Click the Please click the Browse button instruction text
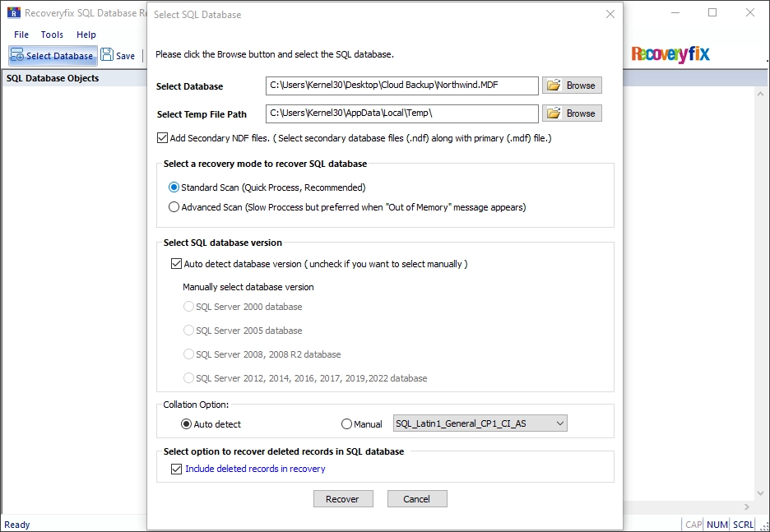This screenshot has height=532, width=770. 275,54
